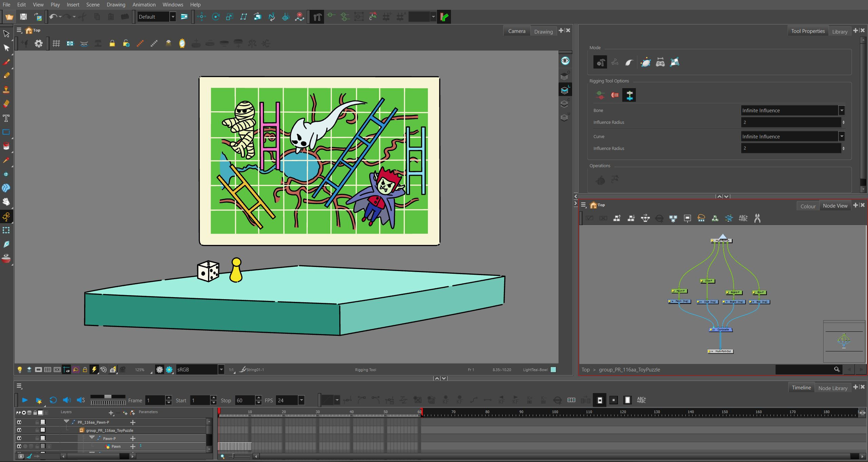Toggle the eye visibility button beside camera view
The height and width of the screenshot is (462, 868).
tap(565, 61)
